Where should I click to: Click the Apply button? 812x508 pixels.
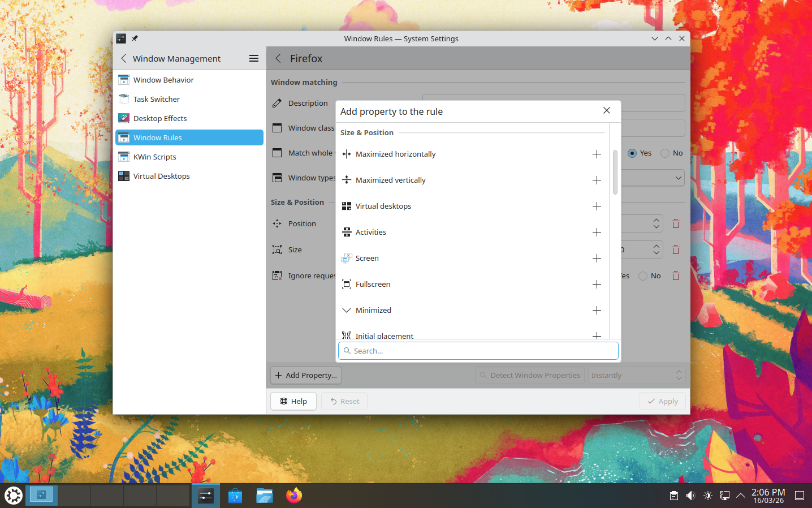pyautogui.click(x=663, y=401)
